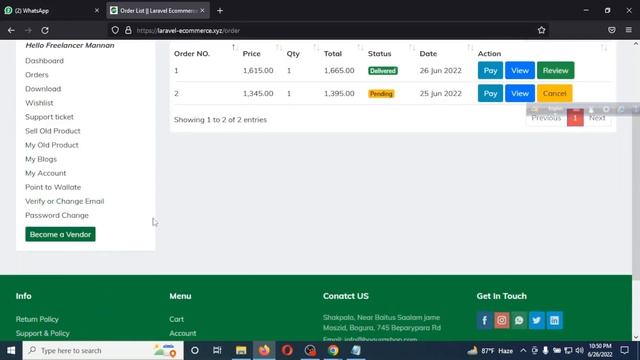Launch File Explorer from taskbar
Image resolution: width=640 pixels, height=360 pixels.
point(241,350)
